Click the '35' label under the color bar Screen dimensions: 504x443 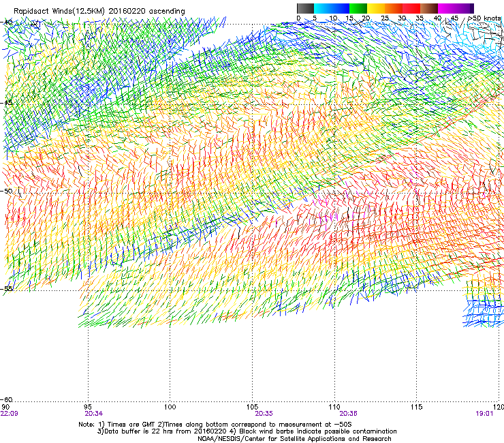tap(420, 18)
